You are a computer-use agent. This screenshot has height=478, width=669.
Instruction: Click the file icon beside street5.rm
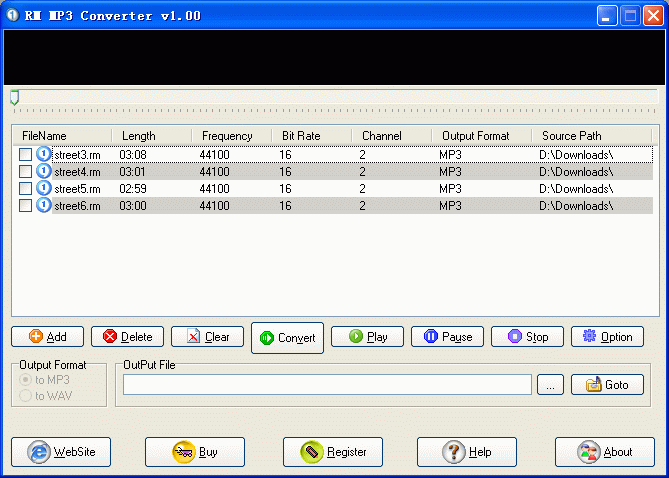pyautogui.click(x=43, y=188)
